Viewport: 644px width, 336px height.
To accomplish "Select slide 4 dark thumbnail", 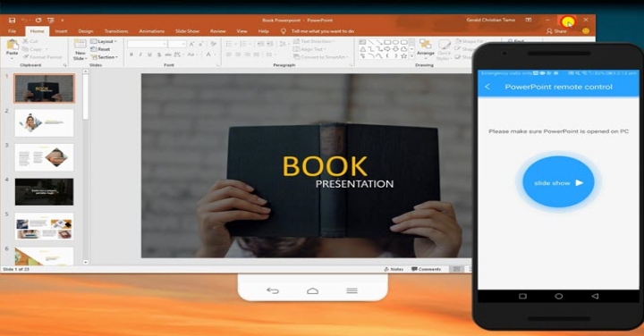I will (x=45, y=191).
